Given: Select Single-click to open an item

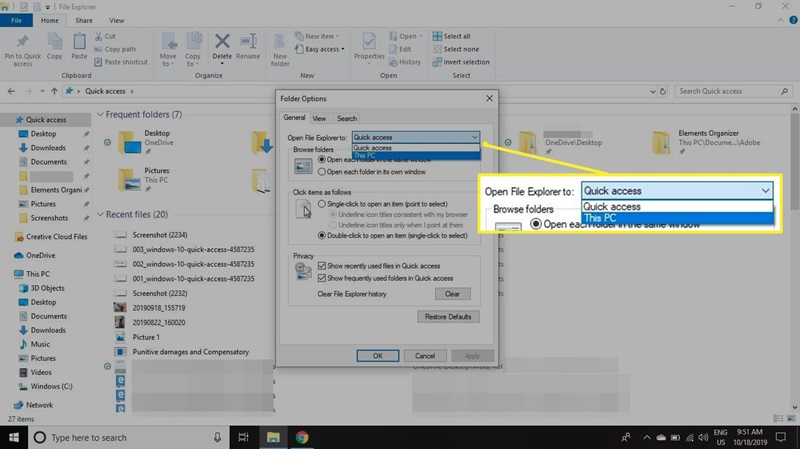Looking at the screenshot, I should coord(322,203).
